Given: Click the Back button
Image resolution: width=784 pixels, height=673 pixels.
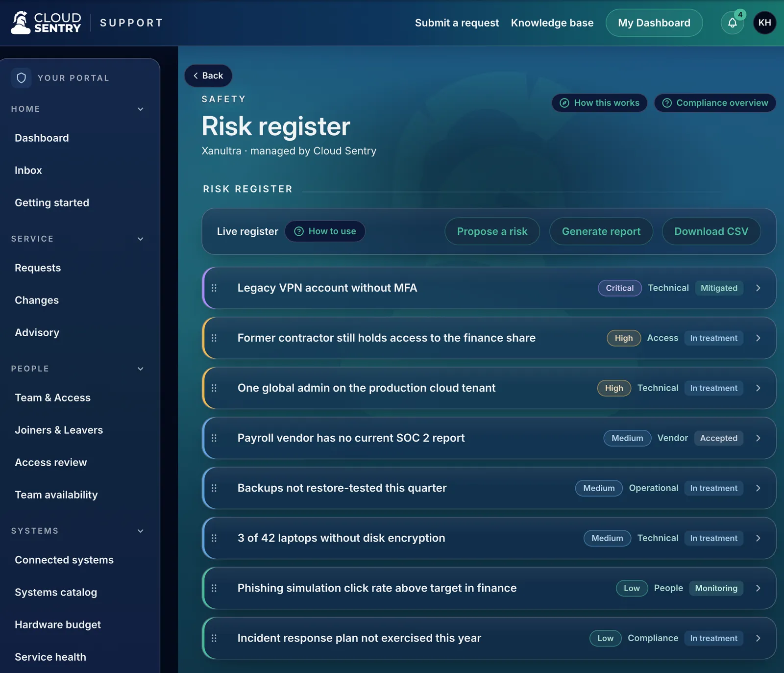Looking at the screenshot, I should coord(208,75).
